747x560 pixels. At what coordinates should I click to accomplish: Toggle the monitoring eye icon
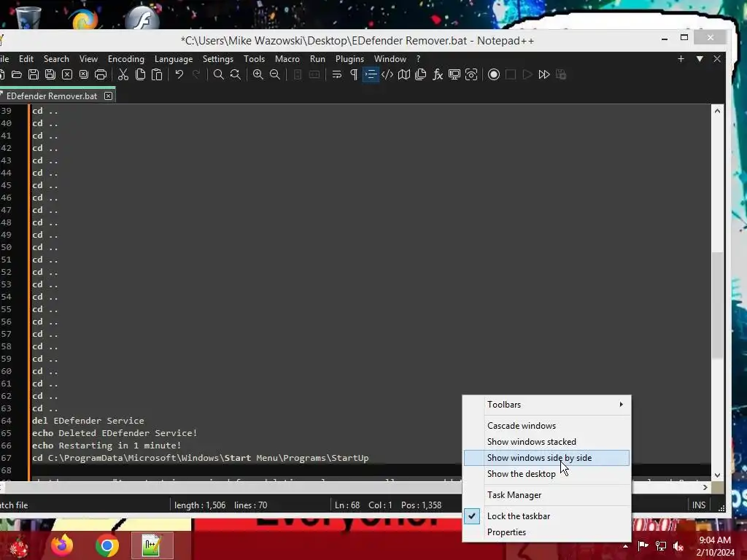(x=471, y=75)
